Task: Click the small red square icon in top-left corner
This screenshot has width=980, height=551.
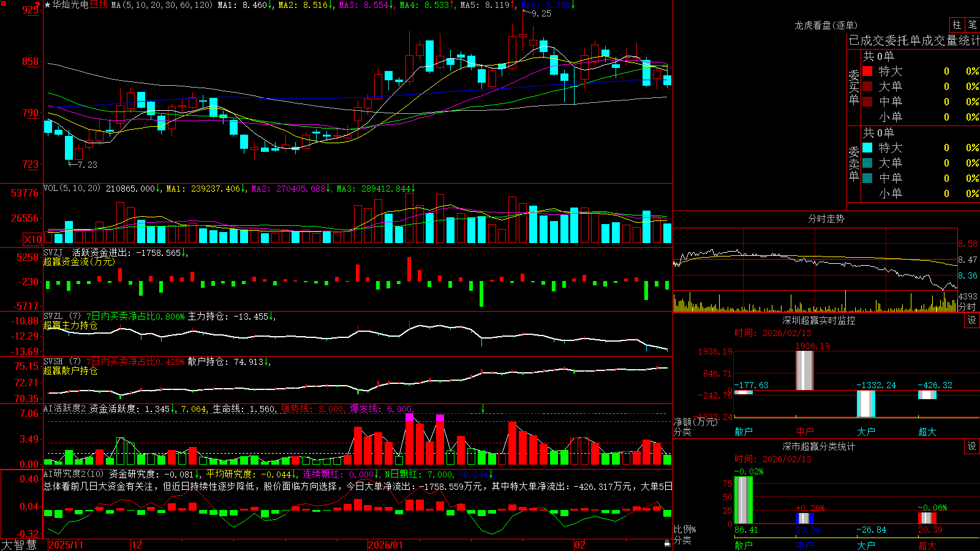Action: (x=3, y=3)
